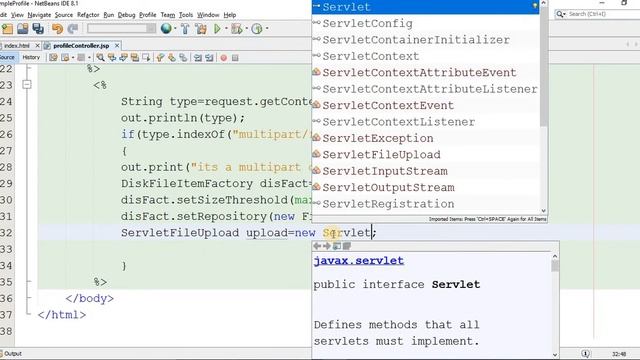Select ServletConfig in the completion list
This screenshot has height=360, width=640.
426,24
